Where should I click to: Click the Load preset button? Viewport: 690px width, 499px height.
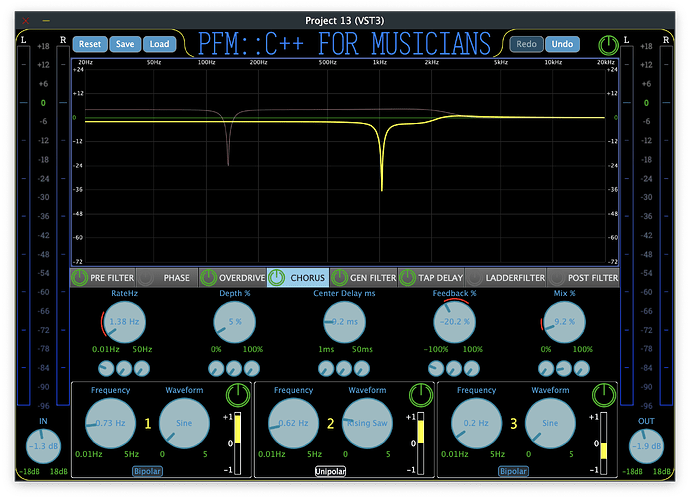click(159, 44)
